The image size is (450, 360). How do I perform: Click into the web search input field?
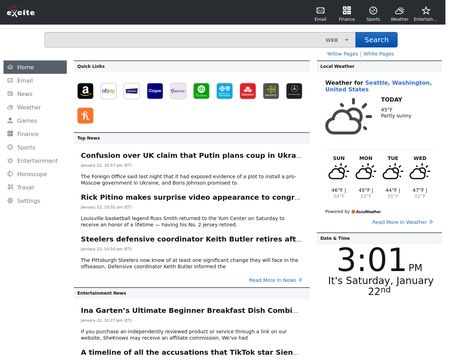click(183, 40)
